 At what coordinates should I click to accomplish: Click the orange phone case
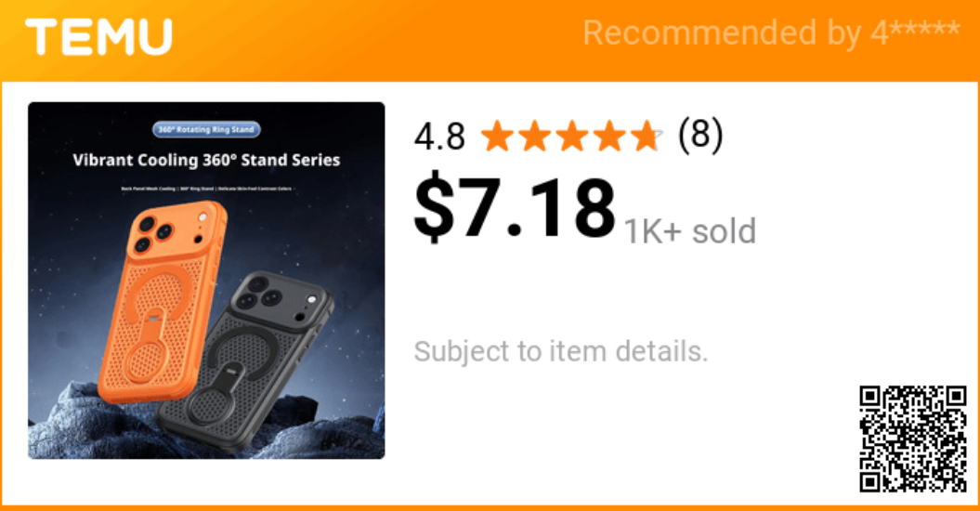tap(163, 301)
